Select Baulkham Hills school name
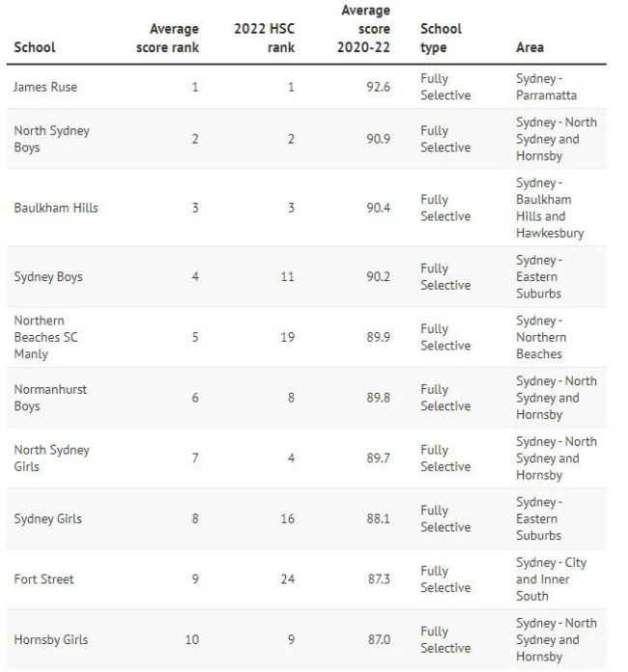This screenshot has width=628, height=672. pyautogui.click(x=56, y=208)
